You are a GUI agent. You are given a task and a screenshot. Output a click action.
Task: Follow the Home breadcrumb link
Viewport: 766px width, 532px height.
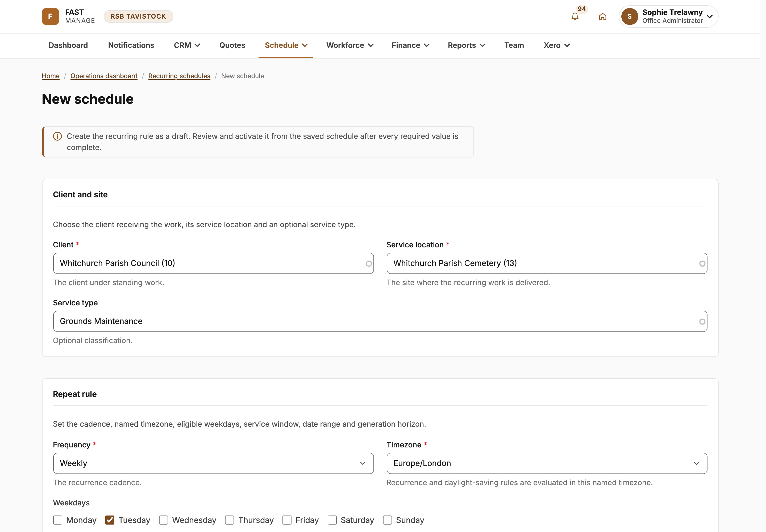click(x=51, y=76)
